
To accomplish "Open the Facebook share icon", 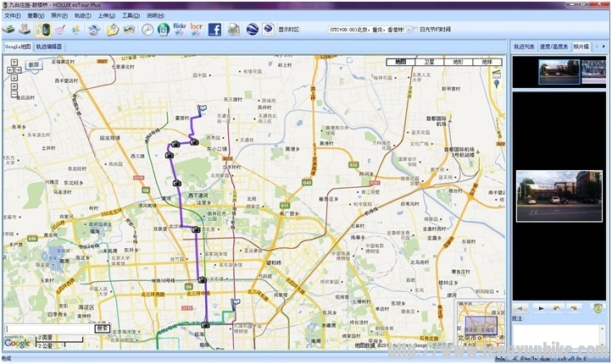I will tap(214, 30).
